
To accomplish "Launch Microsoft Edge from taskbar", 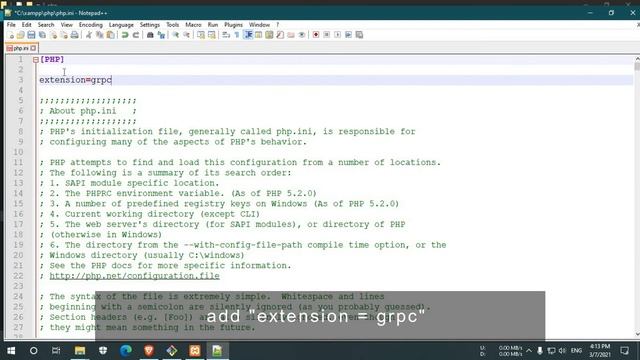I will [126, 351].
